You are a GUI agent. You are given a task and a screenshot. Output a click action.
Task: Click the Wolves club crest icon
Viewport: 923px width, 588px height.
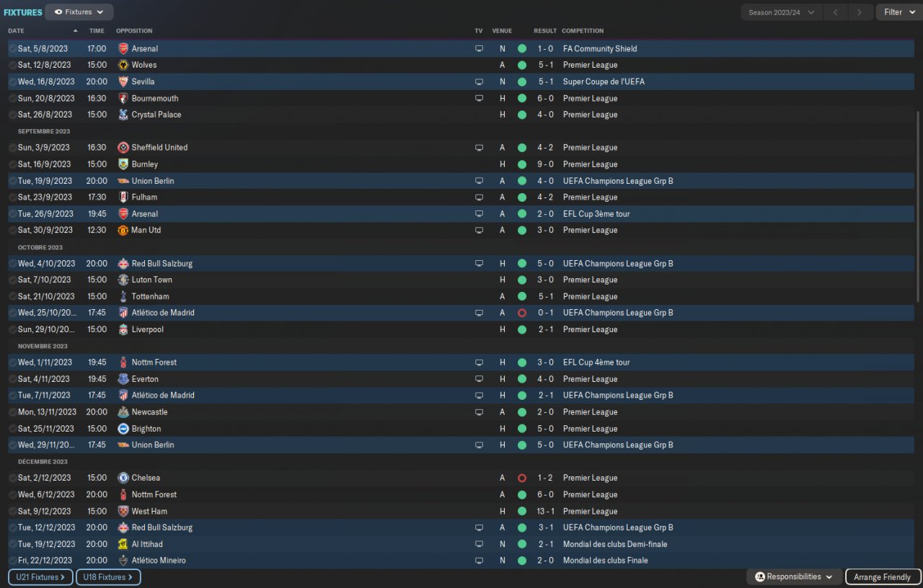(123, 65)
